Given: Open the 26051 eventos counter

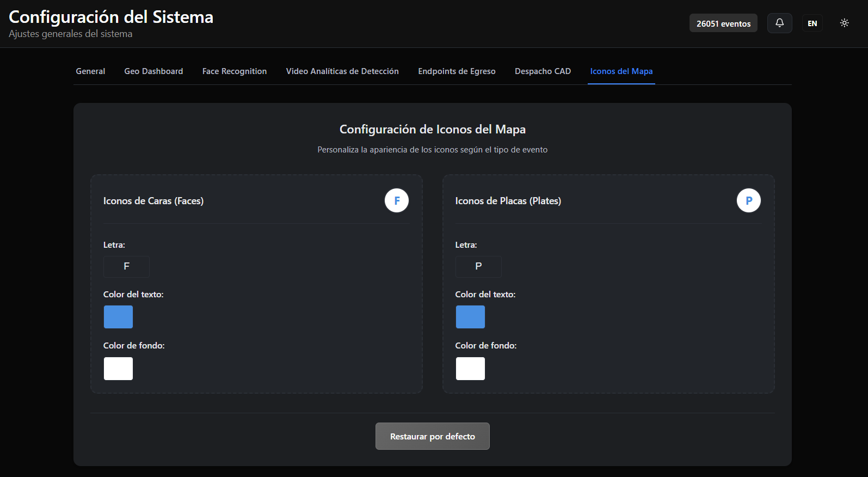Looking at the screenshot, I should coord(723,23).
